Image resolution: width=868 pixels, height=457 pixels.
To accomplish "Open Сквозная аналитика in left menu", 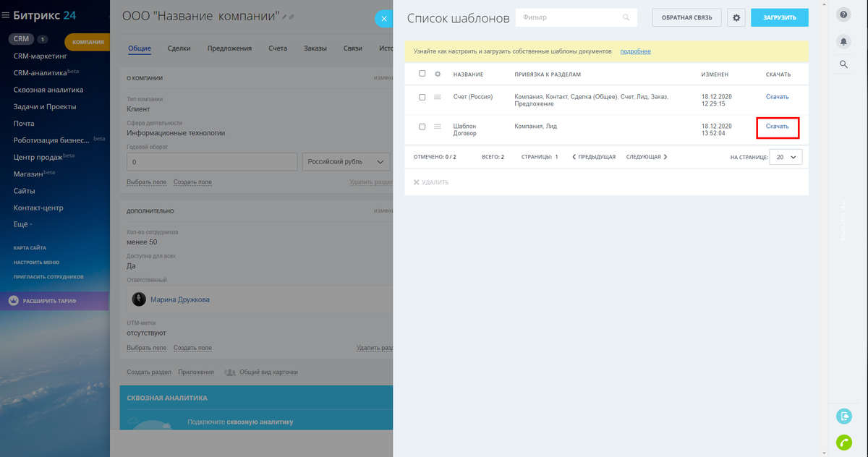I will coord(48,90).
